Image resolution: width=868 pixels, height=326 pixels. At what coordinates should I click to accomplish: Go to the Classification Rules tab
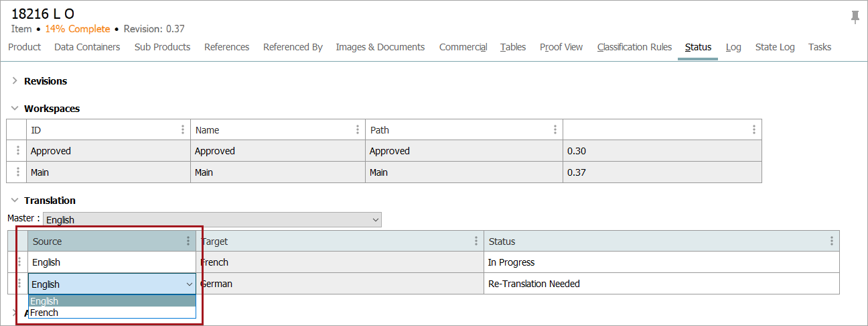pos(634,47)
